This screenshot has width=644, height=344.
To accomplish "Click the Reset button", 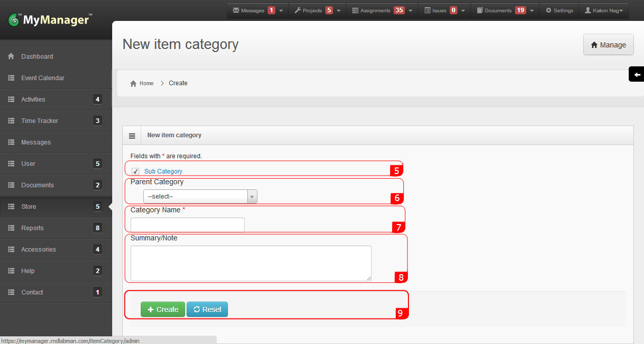I will tap(207, 309).
